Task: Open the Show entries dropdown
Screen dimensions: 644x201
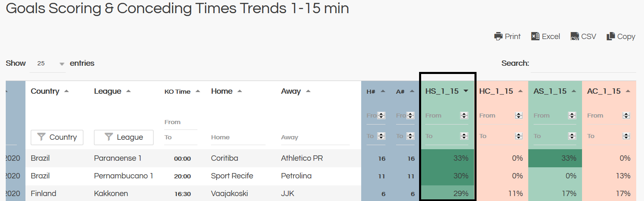Action: pos(48,64)
